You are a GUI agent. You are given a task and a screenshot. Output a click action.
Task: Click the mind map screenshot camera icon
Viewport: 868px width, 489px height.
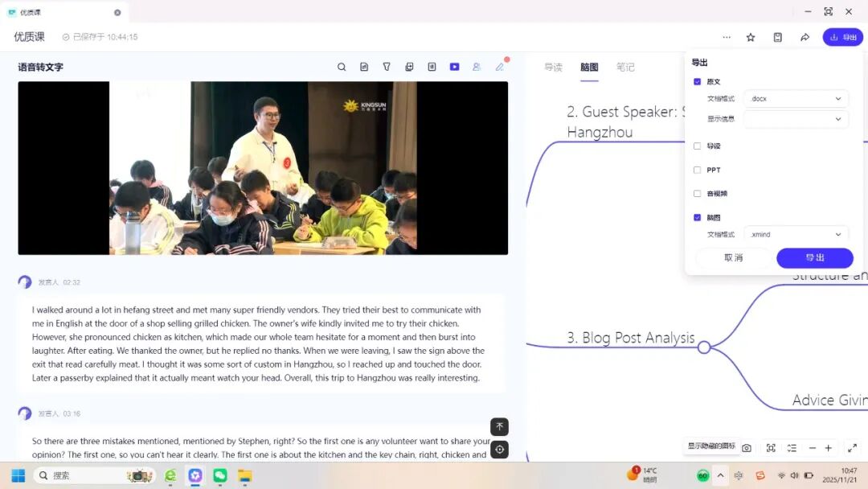pos(747,448)
